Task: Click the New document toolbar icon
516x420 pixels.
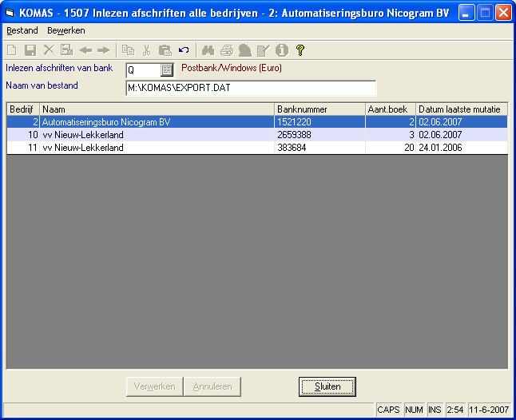Action: 12,50
